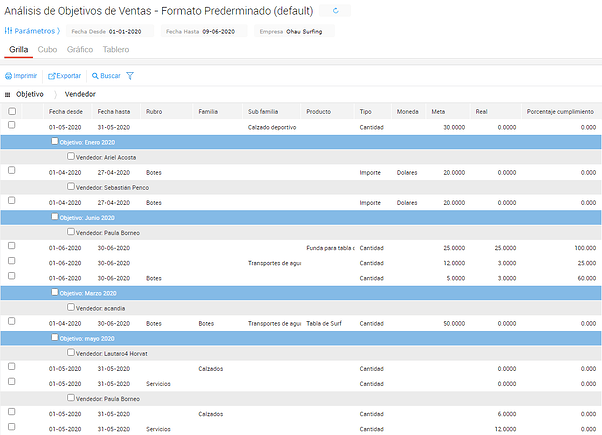This screenshot has width=602, height=435.
Task: Click the Buscar magnifier icon
Action: pyautogui.click(x=95, y=76)
